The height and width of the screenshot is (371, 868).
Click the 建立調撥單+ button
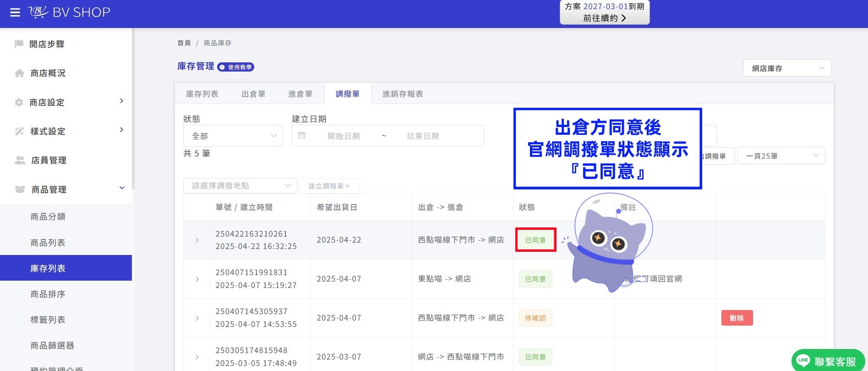(x=329, y=186)
